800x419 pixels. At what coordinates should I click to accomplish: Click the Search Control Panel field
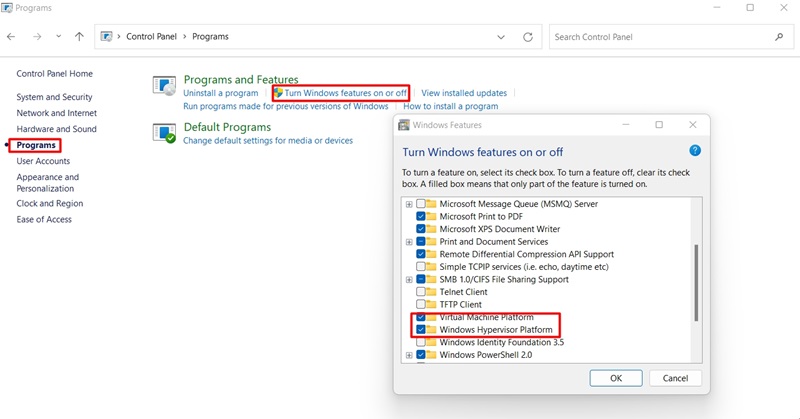(x=671, y=37)
